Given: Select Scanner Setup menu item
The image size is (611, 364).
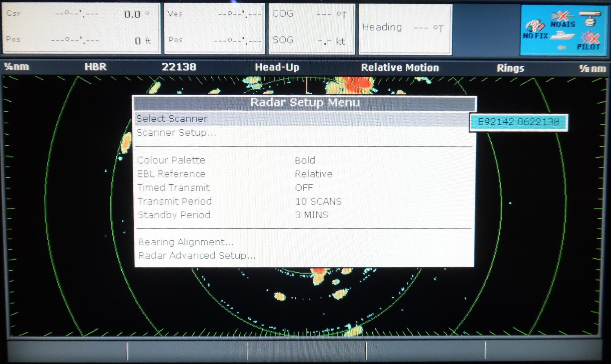Looking at the screenshot, I should pos(176,132).
